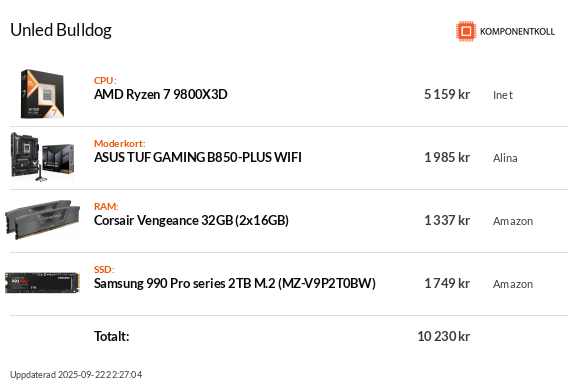Click the Komponentkoll chip logo icon
Image resolution: width=577 pixels, height=388 pixels.
pyautogui.click(x=466, y=31)
